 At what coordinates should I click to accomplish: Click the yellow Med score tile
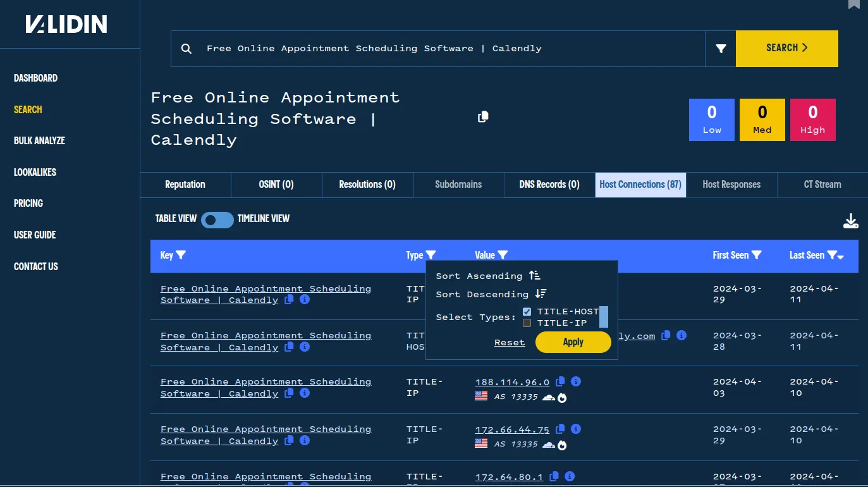[x=762, y=120]
